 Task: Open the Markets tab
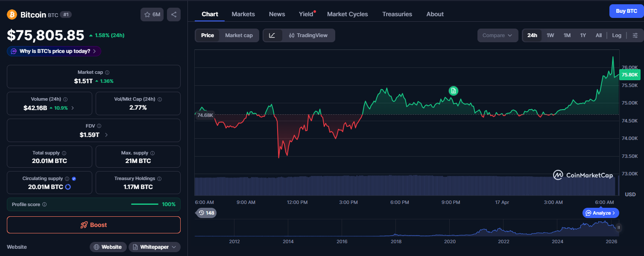243,14
